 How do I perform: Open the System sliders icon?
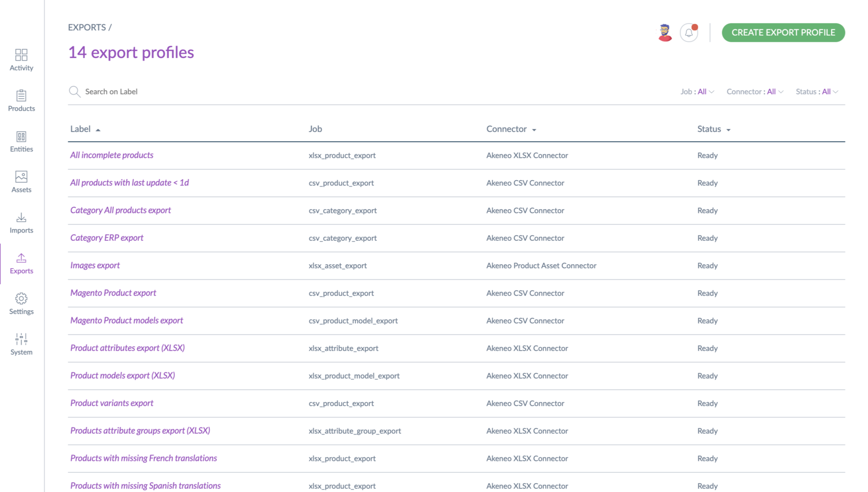[x=21, y=339]
